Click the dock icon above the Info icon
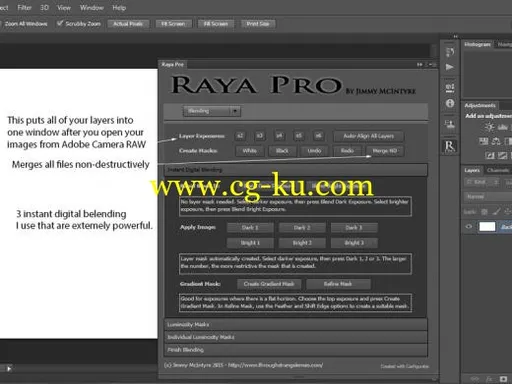 (x=450, y=87)
